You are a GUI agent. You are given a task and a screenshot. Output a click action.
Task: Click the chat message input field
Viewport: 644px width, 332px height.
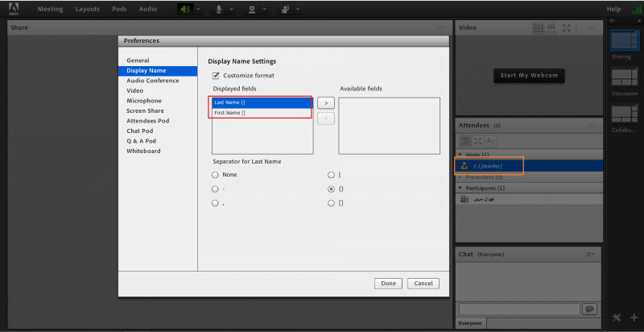coord(518,309)
